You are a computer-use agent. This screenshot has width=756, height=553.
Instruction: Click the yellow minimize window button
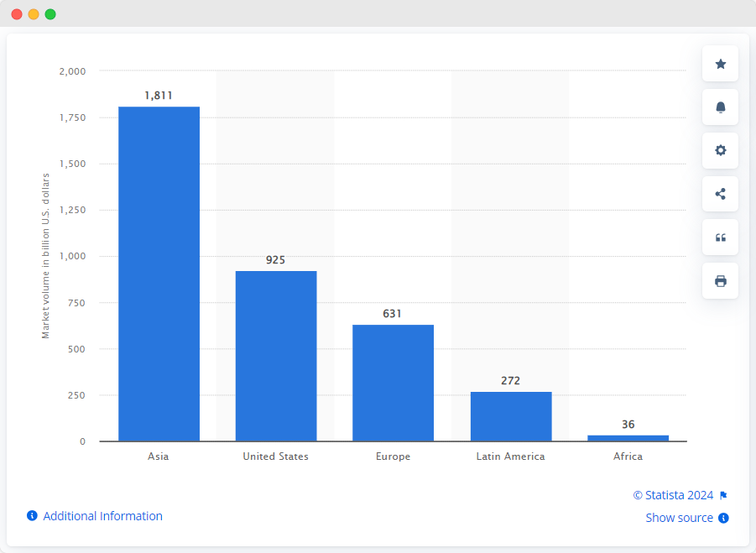(x=34, y=14)
